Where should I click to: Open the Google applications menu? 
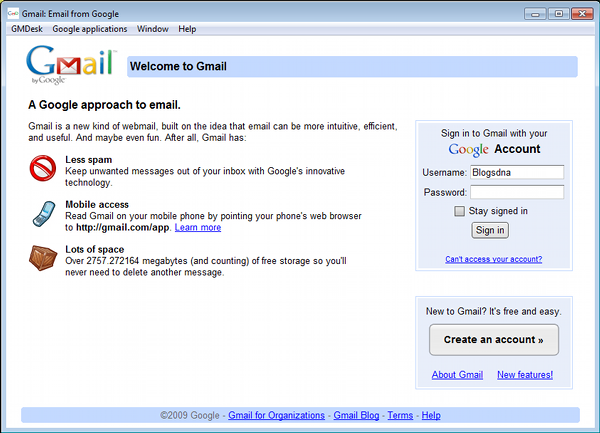click(90, 29)
